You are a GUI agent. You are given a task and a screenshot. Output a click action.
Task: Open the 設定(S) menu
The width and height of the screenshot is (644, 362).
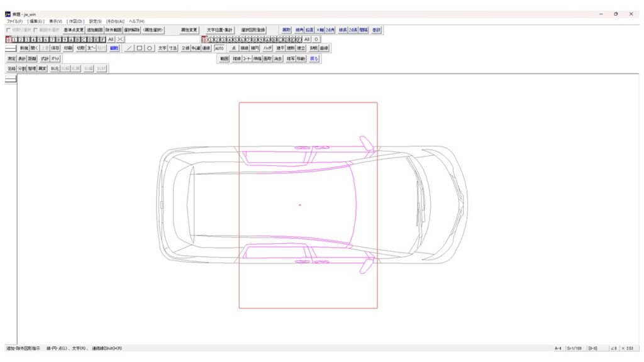pyautogui.click(x=95, y=21)
